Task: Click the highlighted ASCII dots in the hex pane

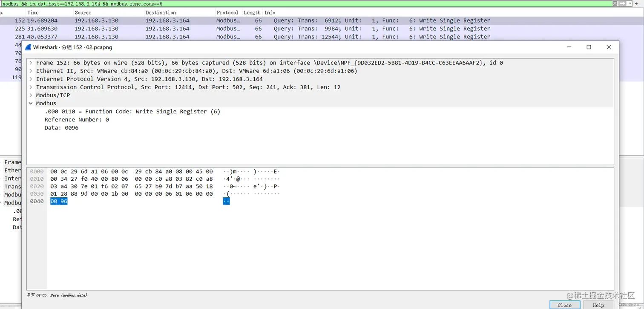Action: click(x=226, y=201)
